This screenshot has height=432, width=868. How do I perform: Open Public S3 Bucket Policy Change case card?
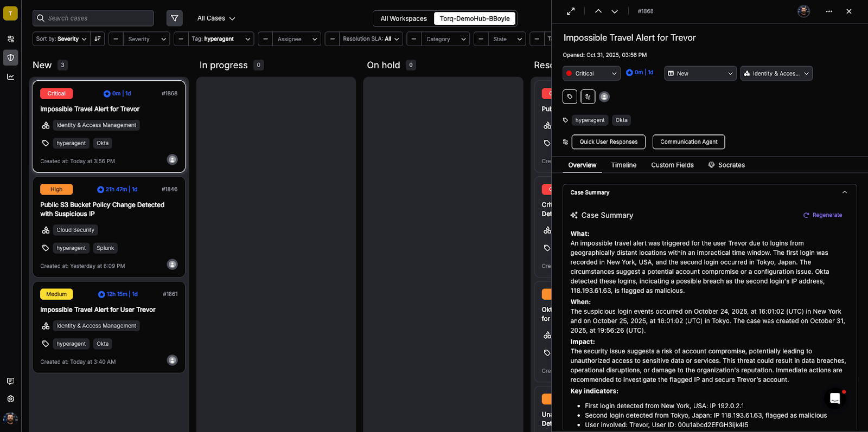[109, 227]
